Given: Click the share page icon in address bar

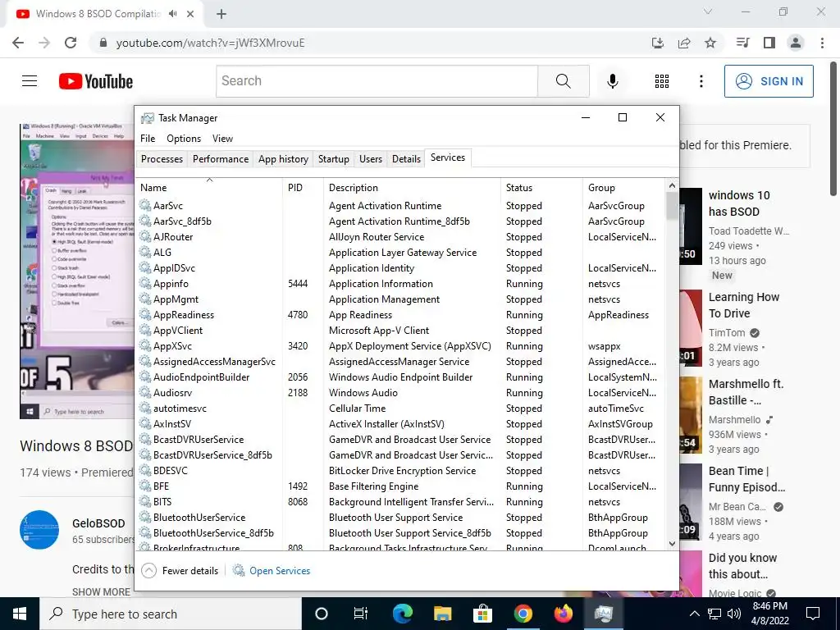Looking at the screenshot, I should [x=684, y=43].
